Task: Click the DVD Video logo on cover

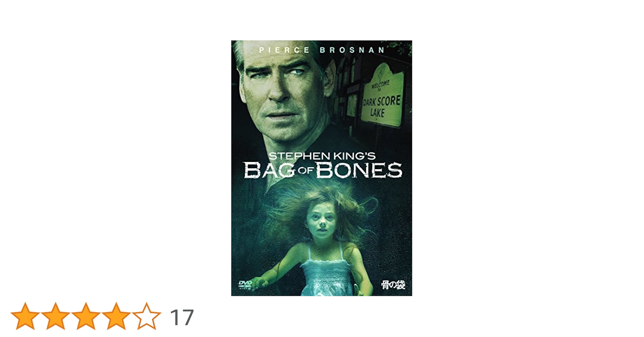Action: 245,285
